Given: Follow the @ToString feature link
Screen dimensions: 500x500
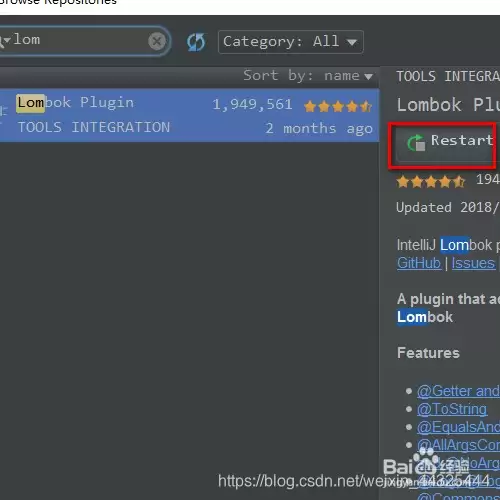Looking at the screenshot, I should pyautogui.click(x=452, y=409).
